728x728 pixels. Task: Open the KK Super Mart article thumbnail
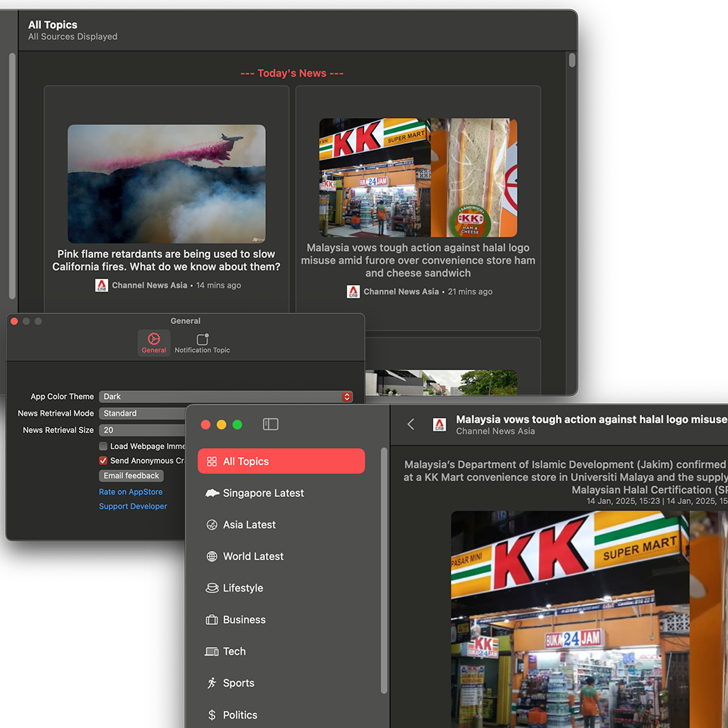pos(418,178)
